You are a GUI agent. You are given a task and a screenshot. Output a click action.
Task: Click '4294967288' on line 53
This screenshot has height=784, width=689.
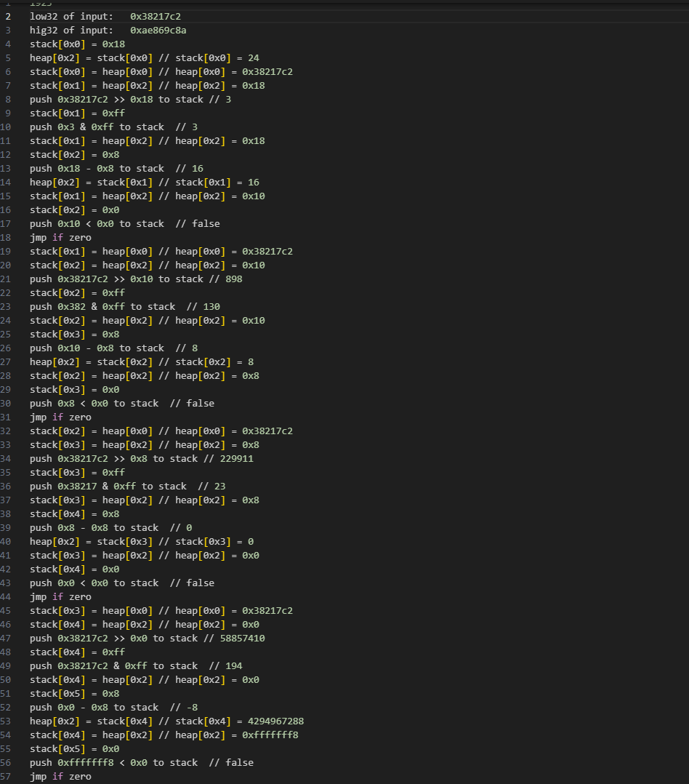(x=275, y=721)
